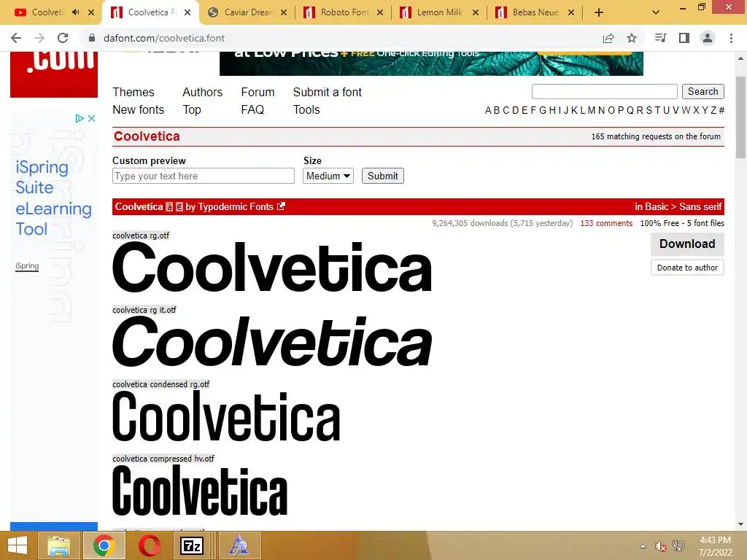Open the media control icon

[660, 38]
